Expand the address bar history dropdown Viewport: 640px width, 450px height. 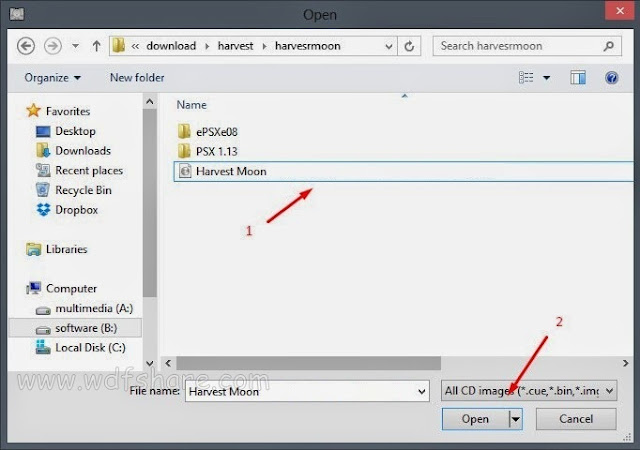pyautogui.click(x=389, y=47)
